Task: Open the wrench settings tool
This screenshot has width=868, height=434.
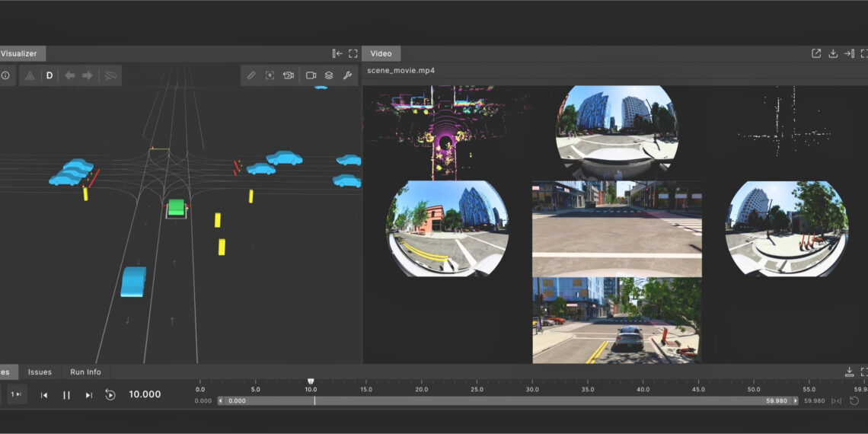Action: pyautogui.click(x=347, y=75)
